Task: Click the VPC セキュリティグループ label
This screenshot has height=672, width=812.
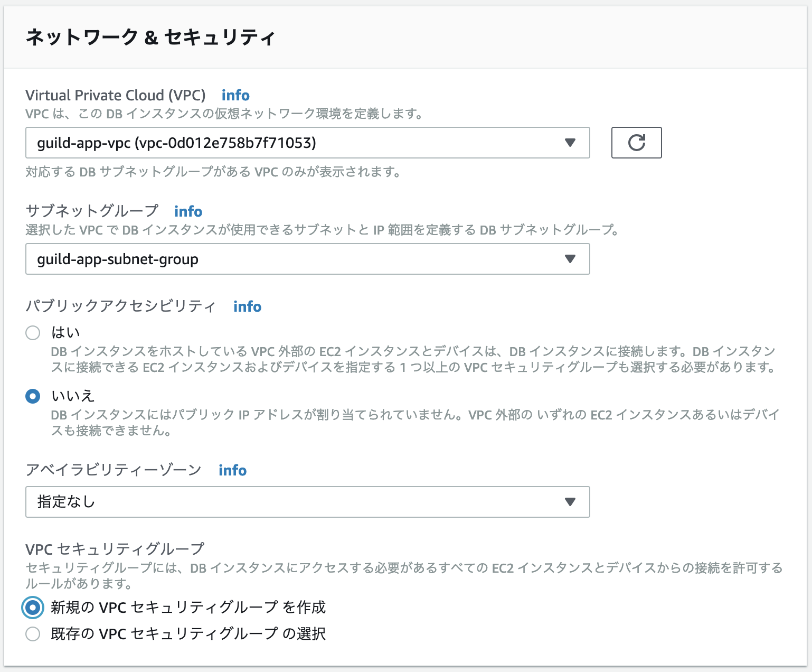Action: click(x=115, y=549)
